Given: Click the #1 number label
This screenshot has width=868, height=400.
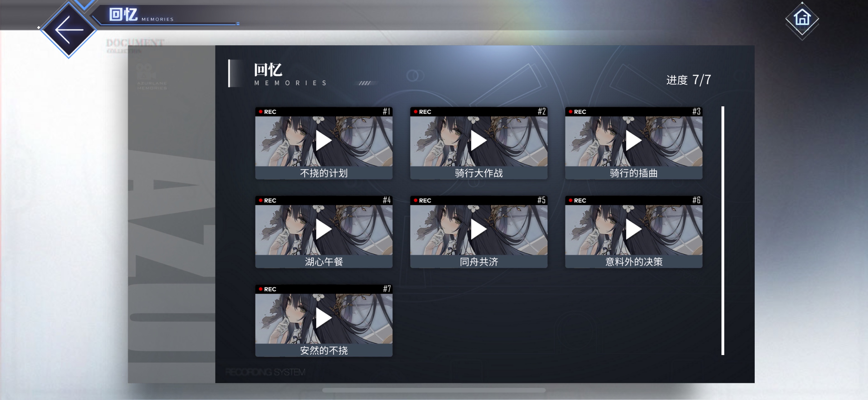Looking at the screenshot, I should (x=387, y=111).
